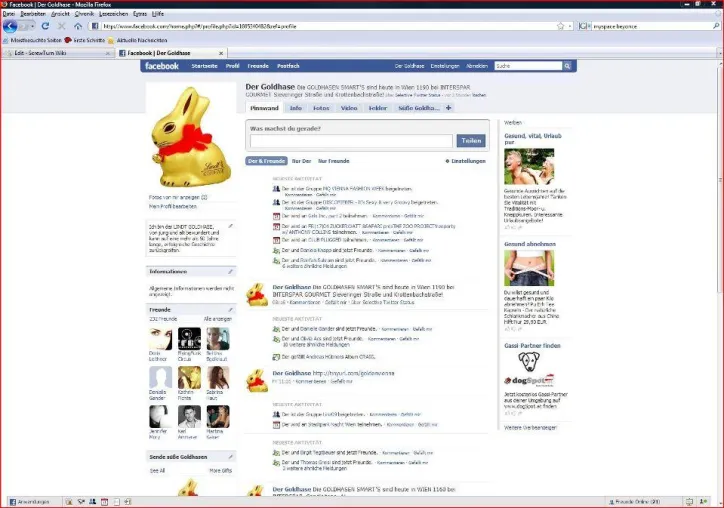The width and height of the screenshot is (724, 508).
Task: Open the Extras menu
Action: coord(140,14)
